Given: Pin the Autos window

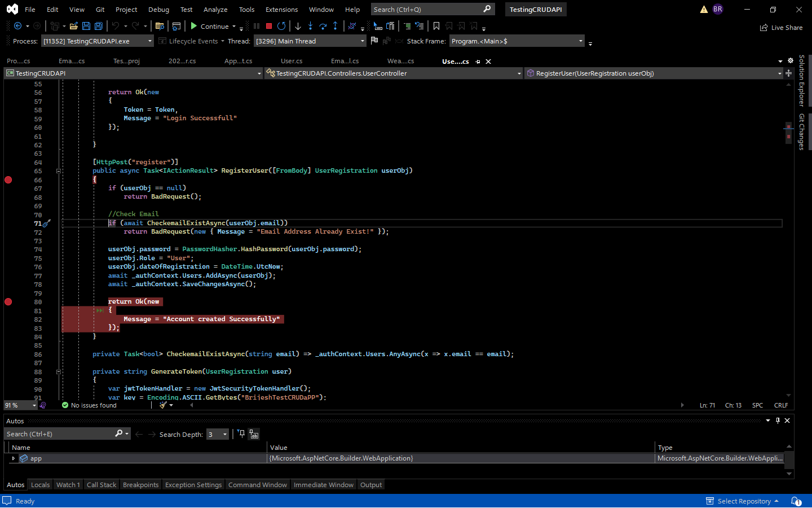Looking at the screenshot, I should point(777,420).
